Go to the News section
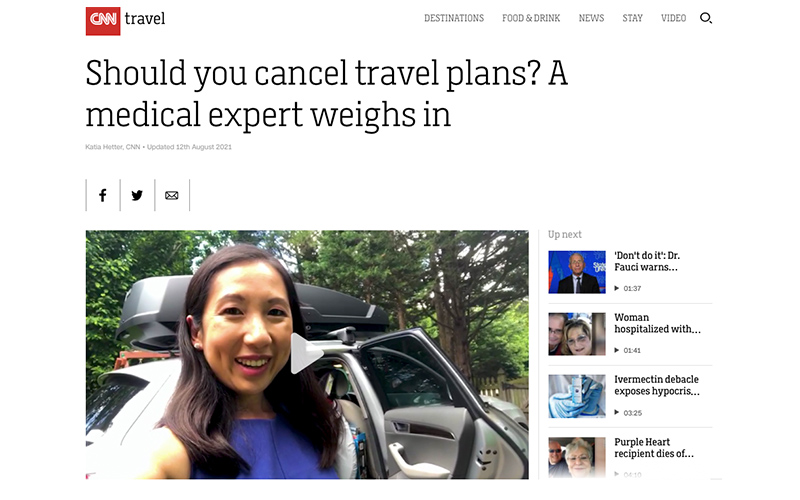Screen dimensions: 800x500 591,18
